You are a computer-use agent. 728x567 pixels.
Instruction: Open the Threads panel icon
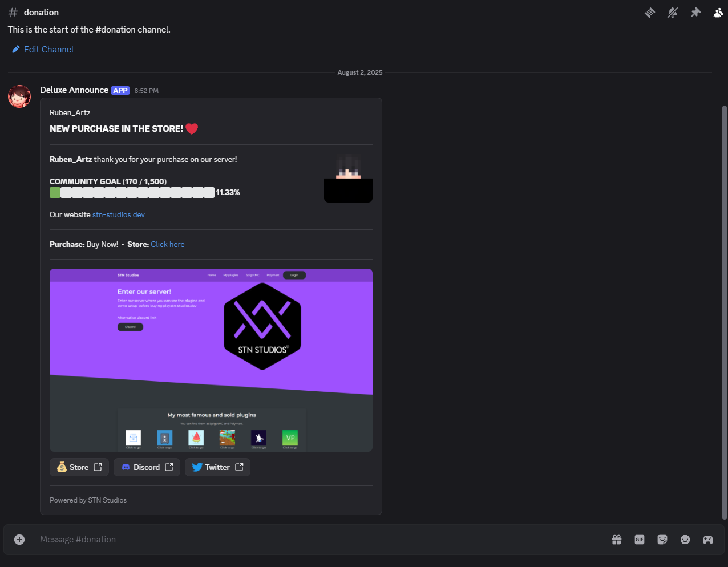650,13
